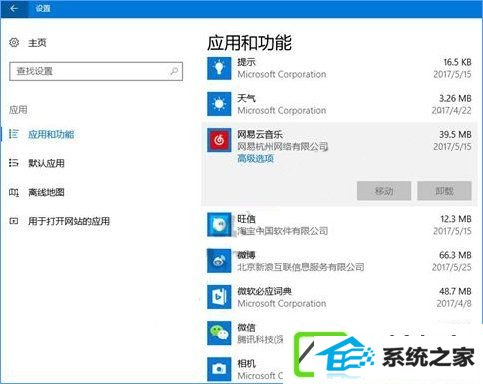Click the 应用和功能 page heading
This screenshot has height=384, width=483.
[249, 43]
